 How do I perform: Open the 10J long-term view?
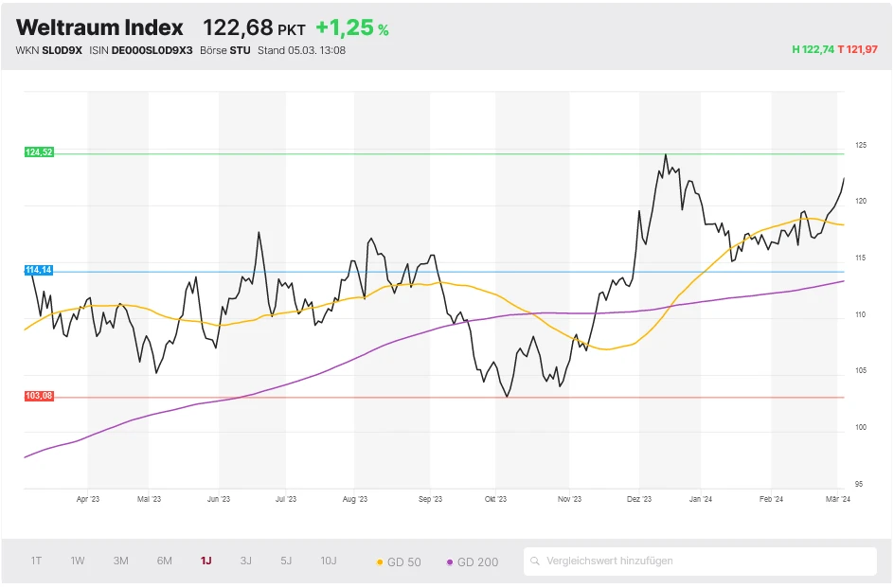(329, 561)
